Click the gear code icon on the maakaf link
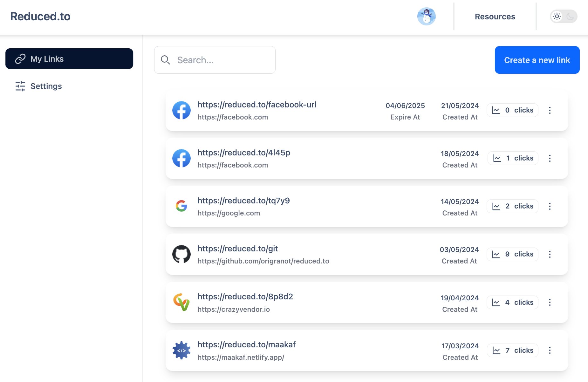The width and height of the screenshot is (588, 382). pyautogui.click(x=181, y=350)
